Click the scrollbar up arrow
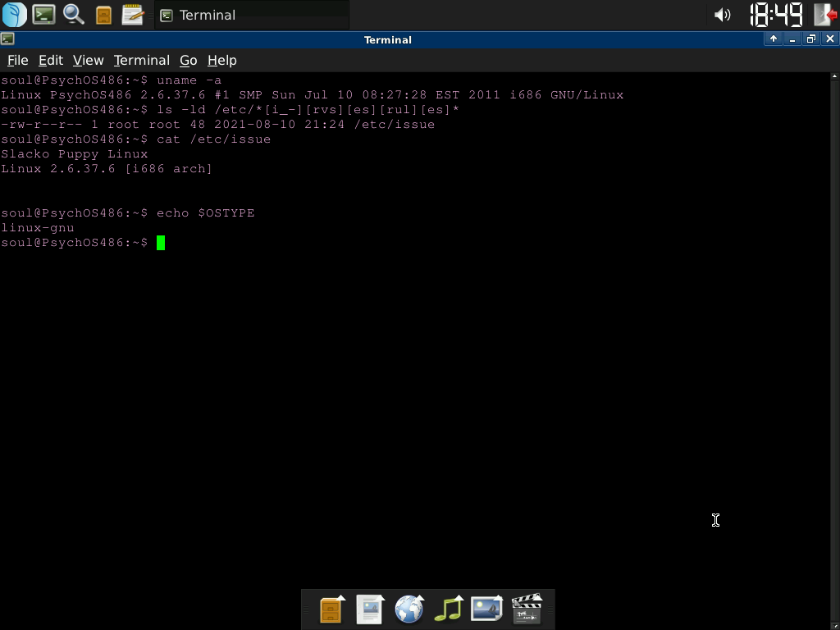Image resolution: width=840 pixels, height=630 pixels. [834, 76]
